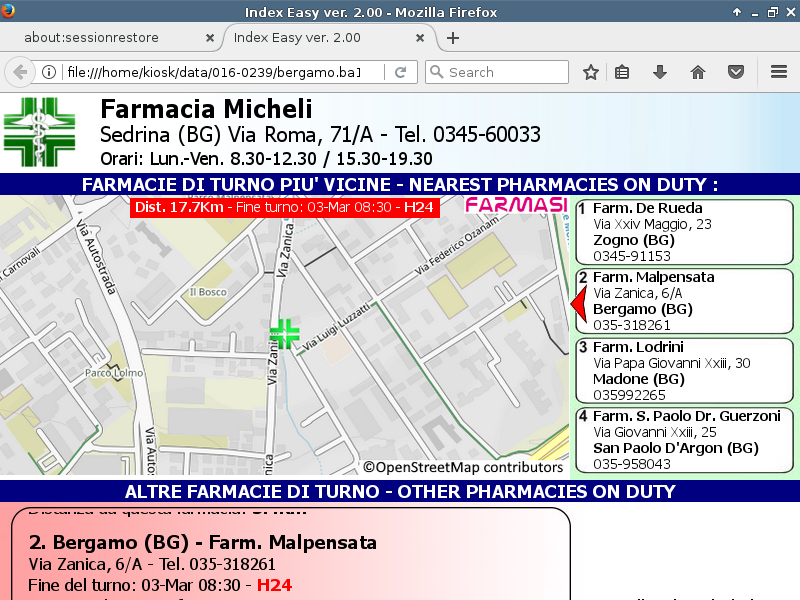Close the Index Easy ver. 2.00 tab
Screen dimensions: 800x600
coord(421,38)
